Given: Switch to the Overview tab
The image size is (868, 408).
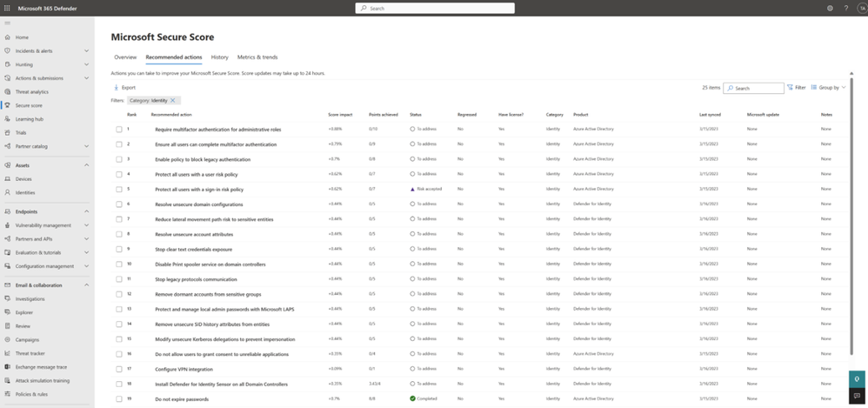Looking at the screenshot, I should (x=125, y=57).
